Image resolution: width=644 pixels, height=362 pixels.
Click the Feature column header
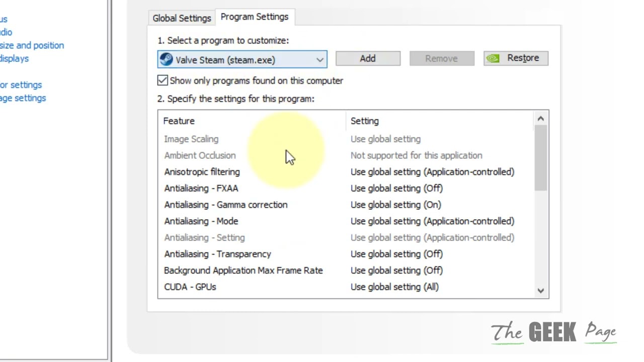[179, 121]
